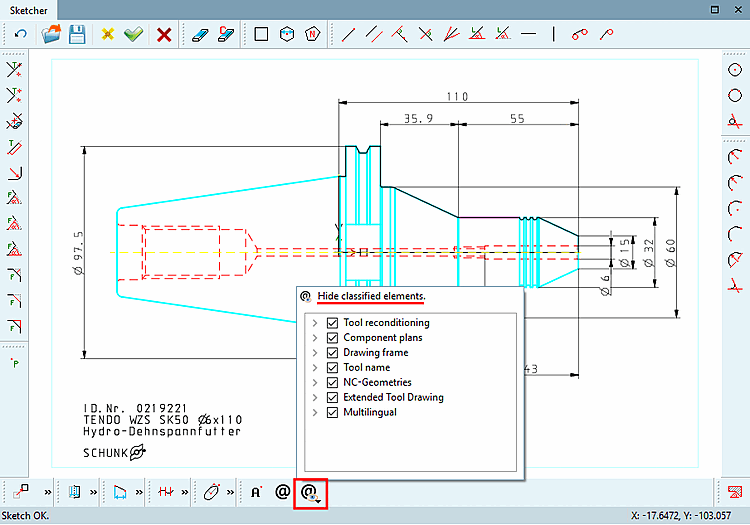
Task: Confirm with the green checkmark icon
Action: click(133, 34)
